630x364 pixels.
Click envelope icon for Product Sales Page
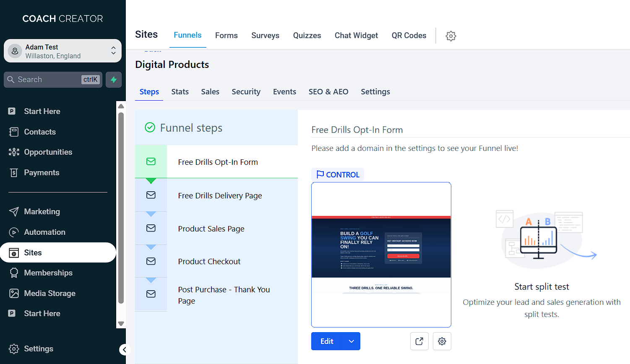tap(151, 228)
